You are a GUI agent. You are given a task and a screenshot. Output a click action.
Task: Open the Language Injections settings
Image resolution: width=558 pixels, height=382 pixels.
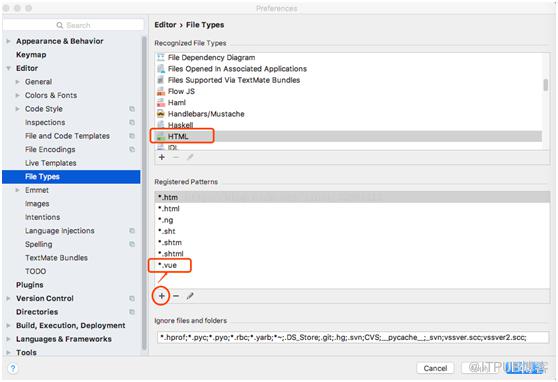tap(59, 231)
